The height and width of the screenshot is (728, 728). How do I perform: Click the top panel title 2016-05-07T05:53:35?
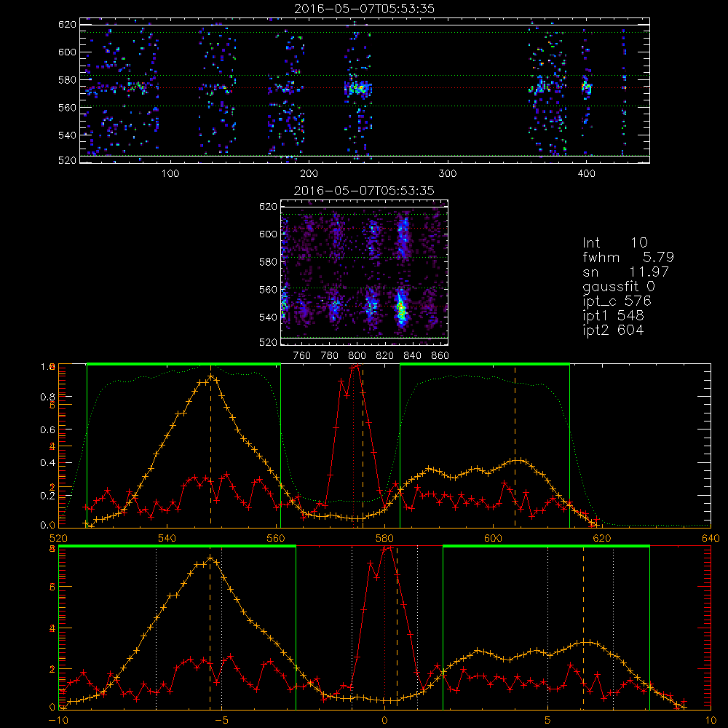(364, 9)
